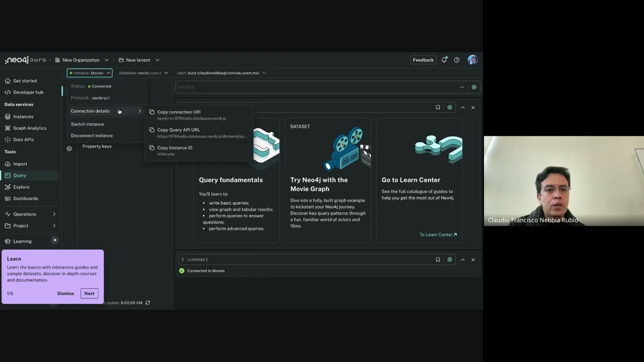
Task: Collapse the :connect result frame
Action: [x=463, y=259]
